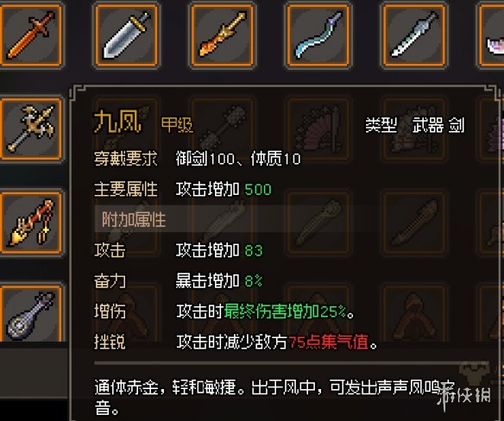
Task: Select the pipa lute weapon icon
Action: tap(31, 314)
